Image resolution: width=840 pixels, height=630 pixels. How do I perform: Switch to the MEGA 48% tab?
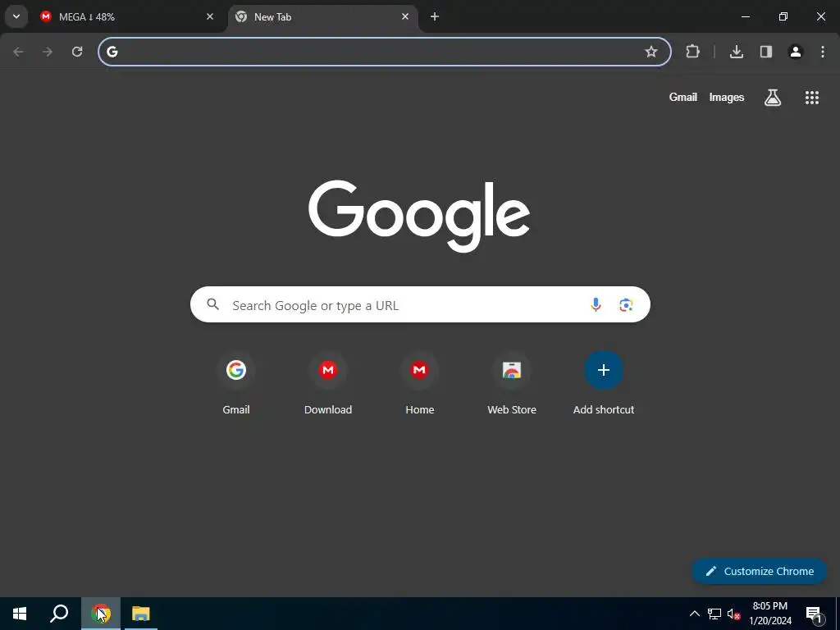point(127,16)
